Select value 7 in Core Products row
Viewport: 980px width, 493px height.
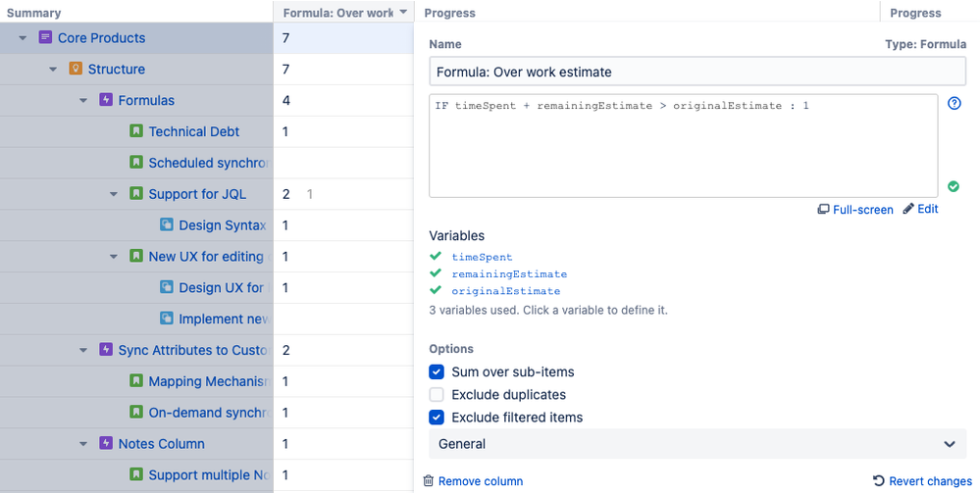click(x=285, y=38)
